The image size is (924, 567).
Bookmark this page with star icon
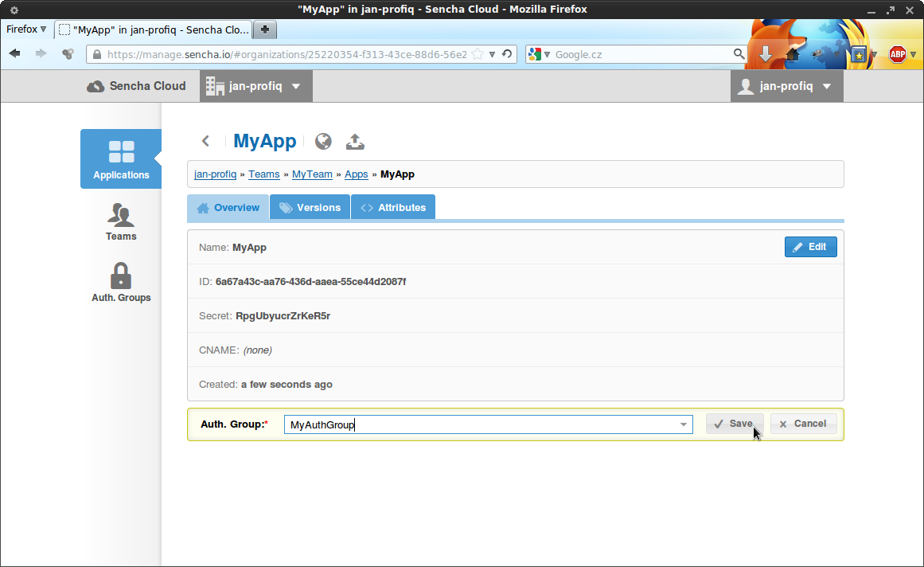point(478,54)
